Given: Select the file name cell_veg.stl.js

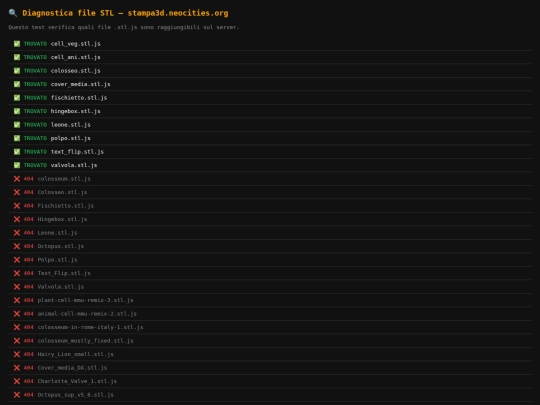Looking at the screenshot, I should coord(75,44).
